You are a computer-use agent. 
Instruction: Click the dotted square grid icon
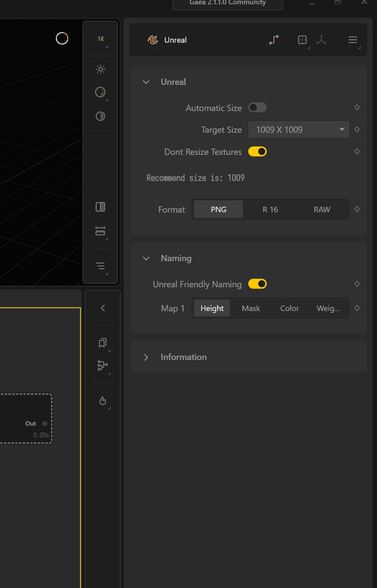tap(302, 40)
